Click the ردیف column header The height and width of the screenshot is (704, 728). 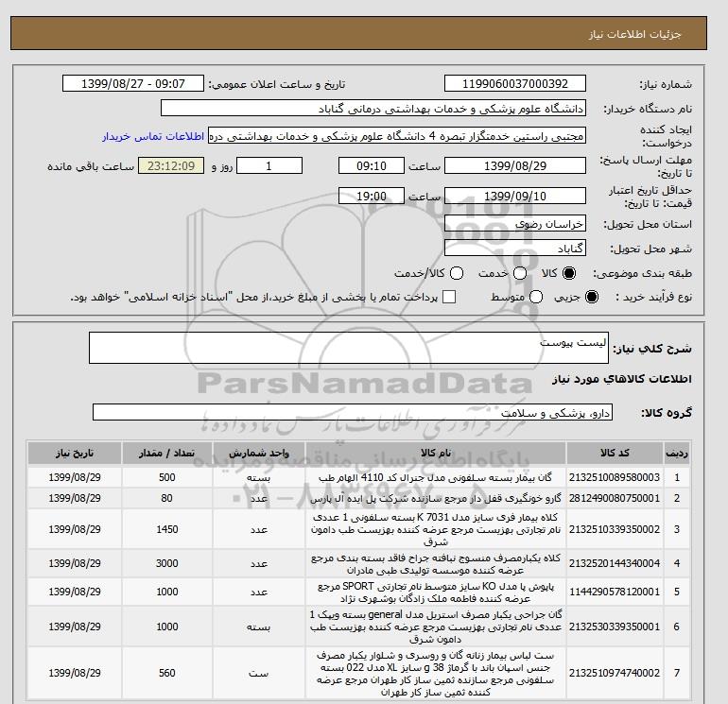[677, 453]
